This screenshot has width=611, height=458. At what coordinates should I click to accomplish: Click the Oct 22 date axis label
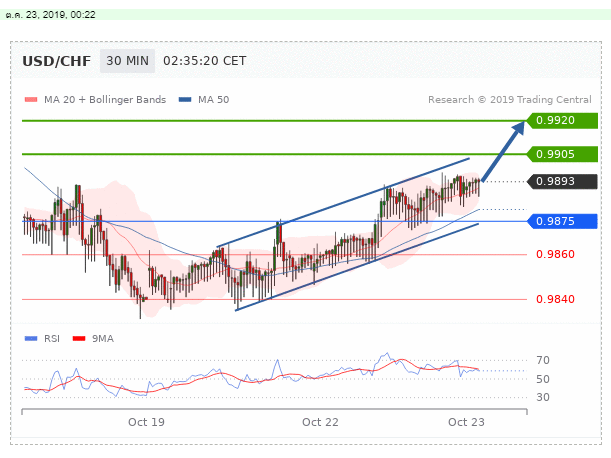coord(320,422)
